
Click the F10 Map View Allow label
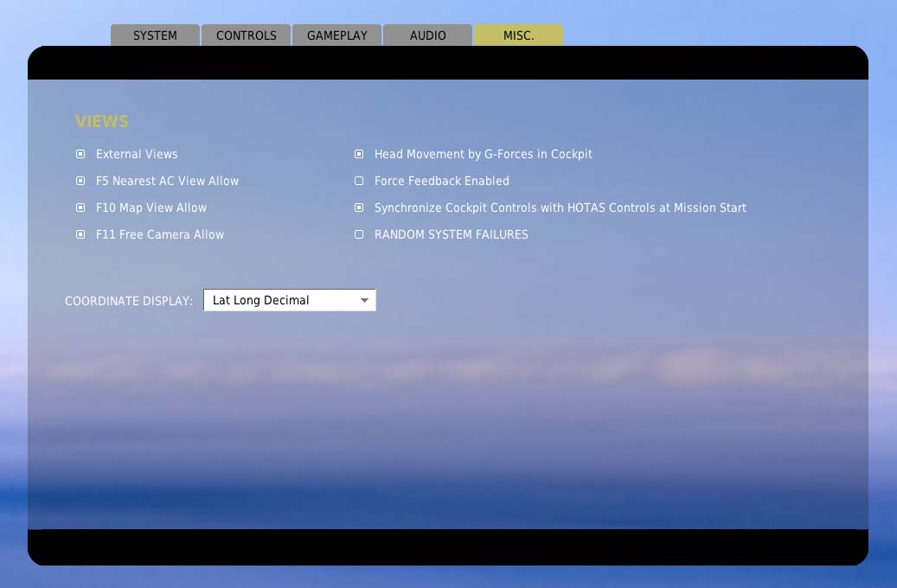(x=151, y=208)
